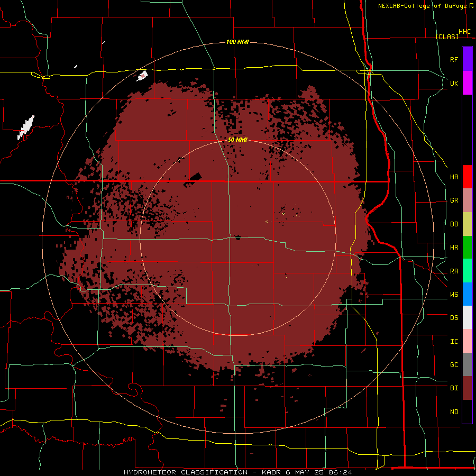The height and width of the screenshot is (476, 476).
Task: Click the 50 NMI range ring label
Action: pos(237,140)
